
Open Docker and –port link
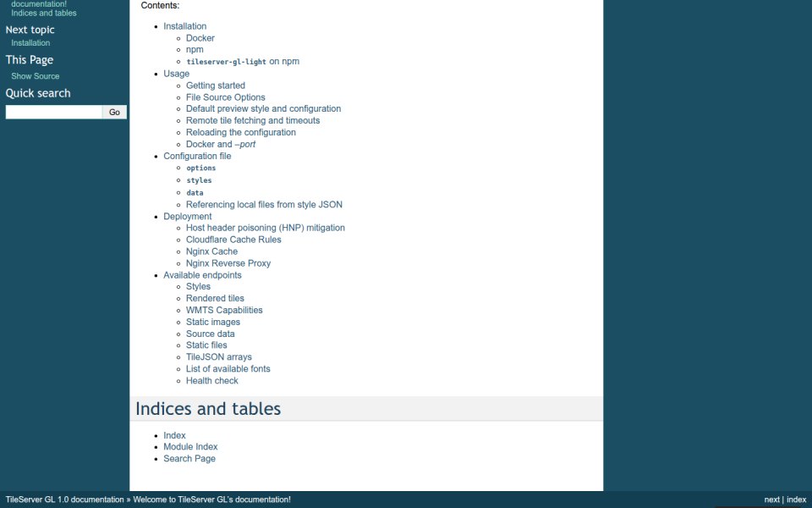point(221,144)
